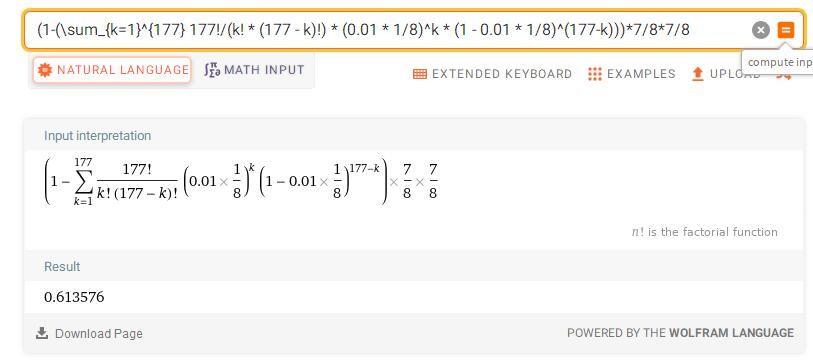Select the Upload label
Image resolution: width=813 pixels, height=364 pixels.
point(735,74)
